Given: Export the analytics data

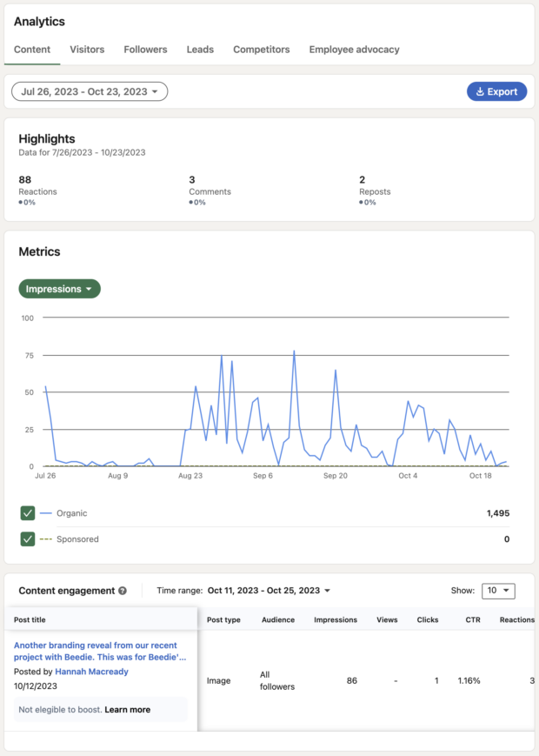Looking at the screenshot, I should 496,91.
